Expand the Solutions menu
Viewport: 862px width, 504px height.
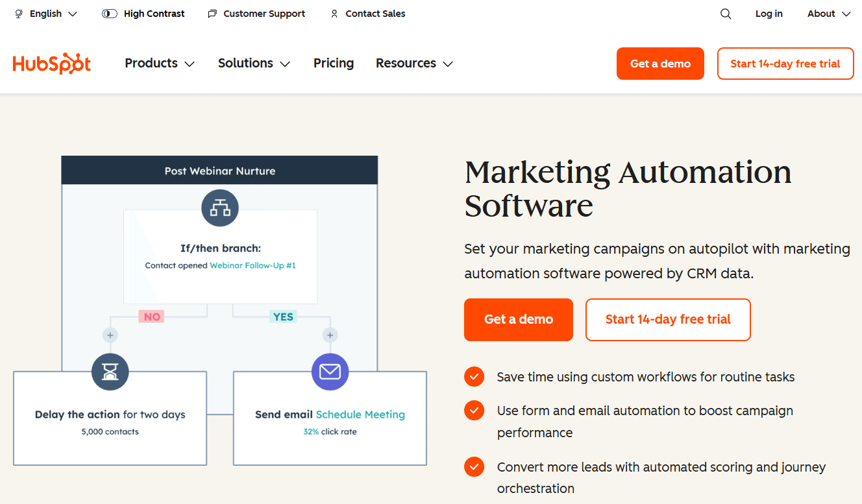click(x=253, y=63)
